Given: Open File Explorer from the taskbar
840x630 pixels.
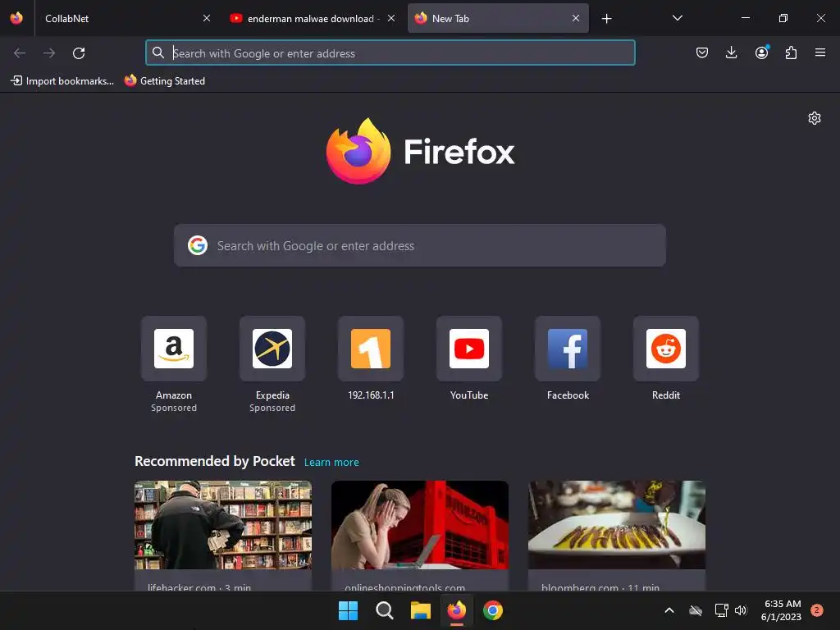Looking at the screenshot, I should (x=421, y=610).
